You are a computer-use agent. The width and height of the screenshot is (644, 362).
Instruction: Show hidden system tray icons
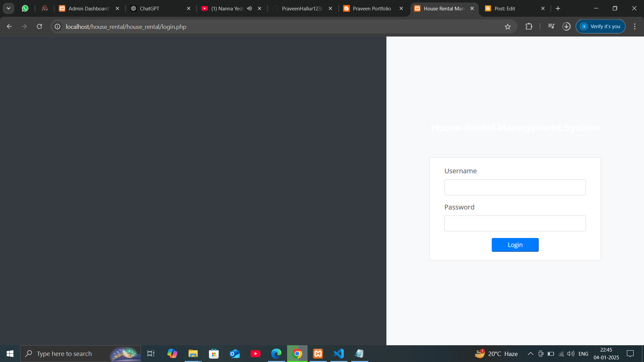(530, 354)
